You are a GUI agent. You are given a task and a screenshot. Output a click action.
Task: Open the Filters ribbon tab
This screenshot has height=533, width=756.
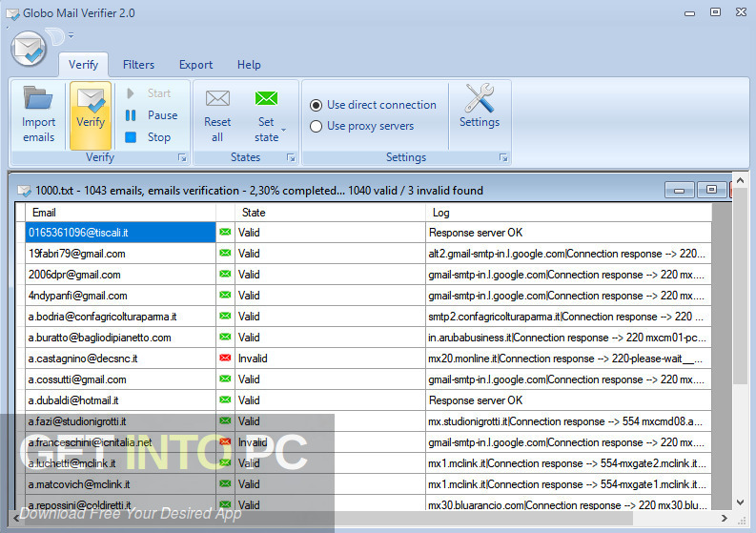pyautogui.click(x=138, y=65)
